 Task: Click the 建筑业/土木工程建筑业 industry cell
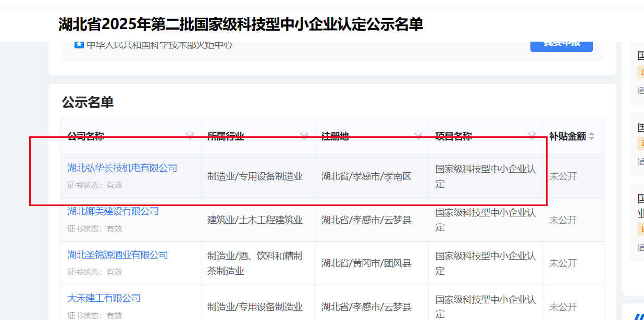[255, 220]
